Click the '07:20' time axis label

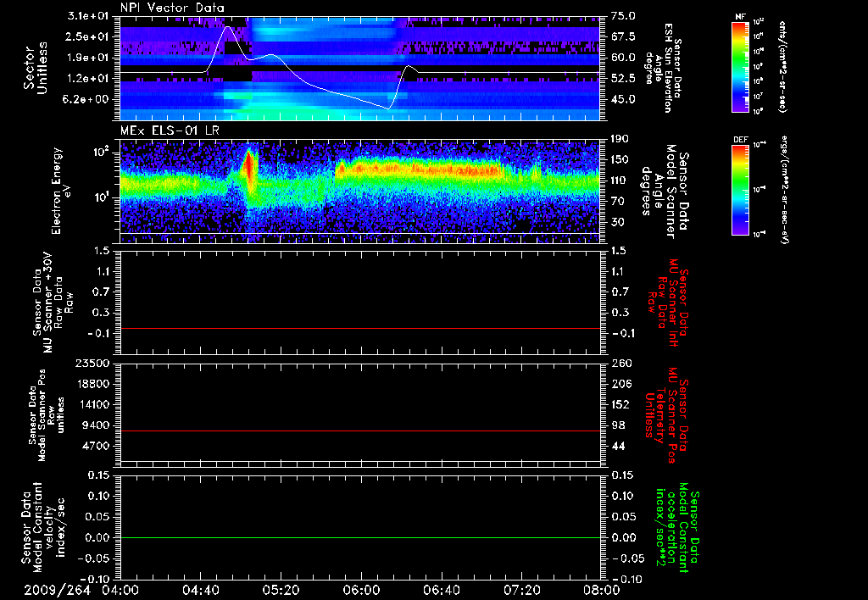pyautogui.click(x=522, y=590)
